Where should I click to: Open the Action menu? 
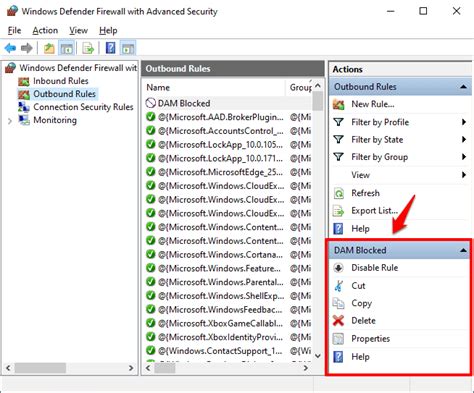coord(45,31)
